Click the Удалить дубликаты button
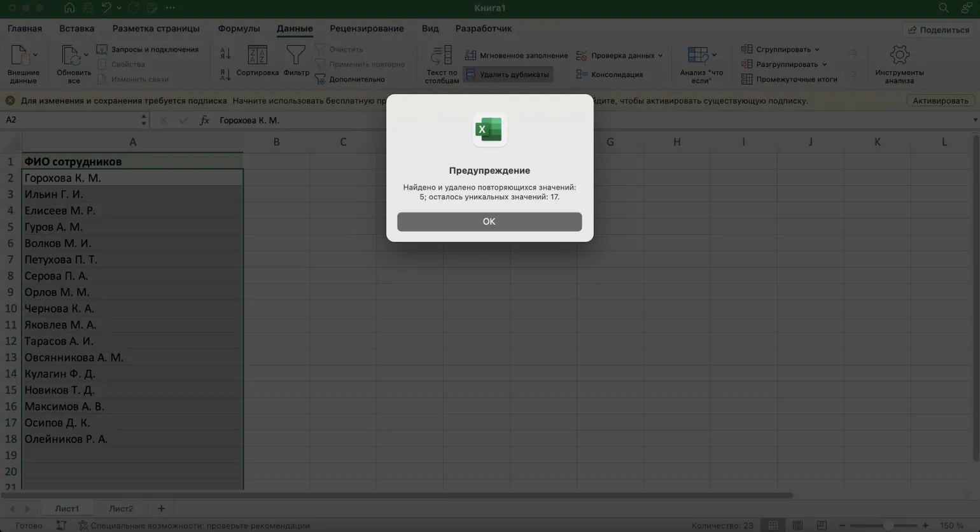Viewport: 980px width, 532px height. (x=507, y=74)
